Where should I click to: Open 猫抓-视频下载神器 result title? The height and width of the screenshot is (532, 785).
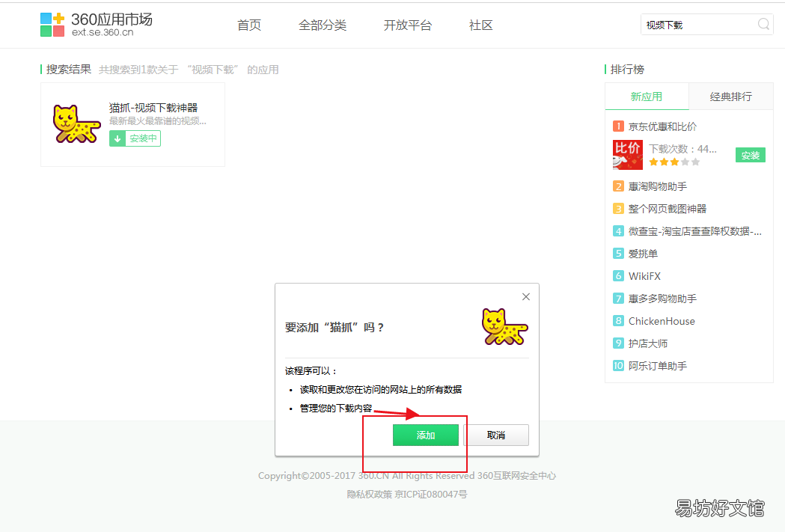[153, 108]
